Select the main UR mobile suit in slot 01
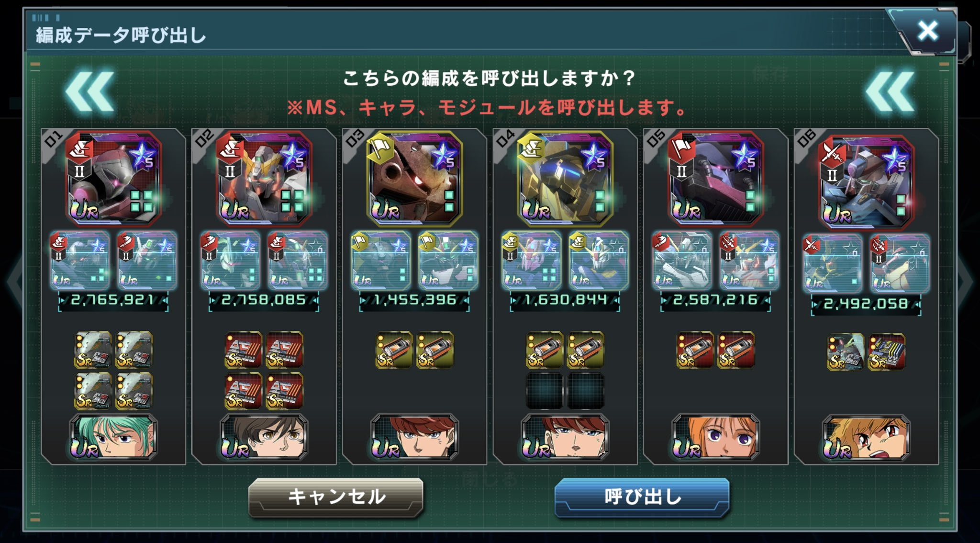 [113, 178]
